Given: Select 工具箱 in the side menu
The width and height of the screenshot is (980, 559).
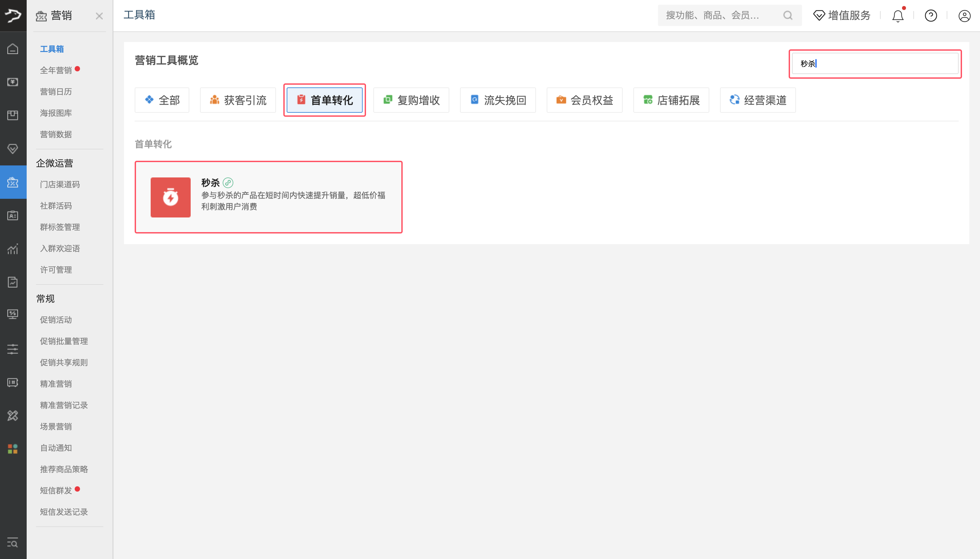Looking at the screenshot, I should [x=52, y=49].
